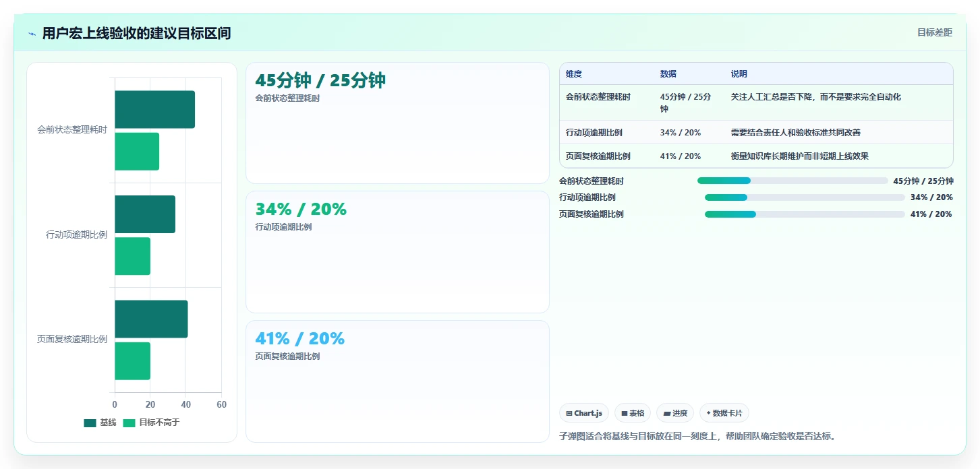Click the chart axis label 行动项逾期比例
This screenshot has width=980, height=469.
point(76,235)
